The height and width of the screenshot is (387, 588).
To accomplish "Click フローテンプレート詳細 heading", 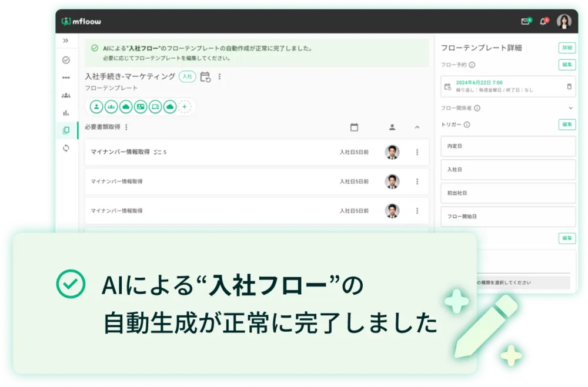I will tap(481, 48).
